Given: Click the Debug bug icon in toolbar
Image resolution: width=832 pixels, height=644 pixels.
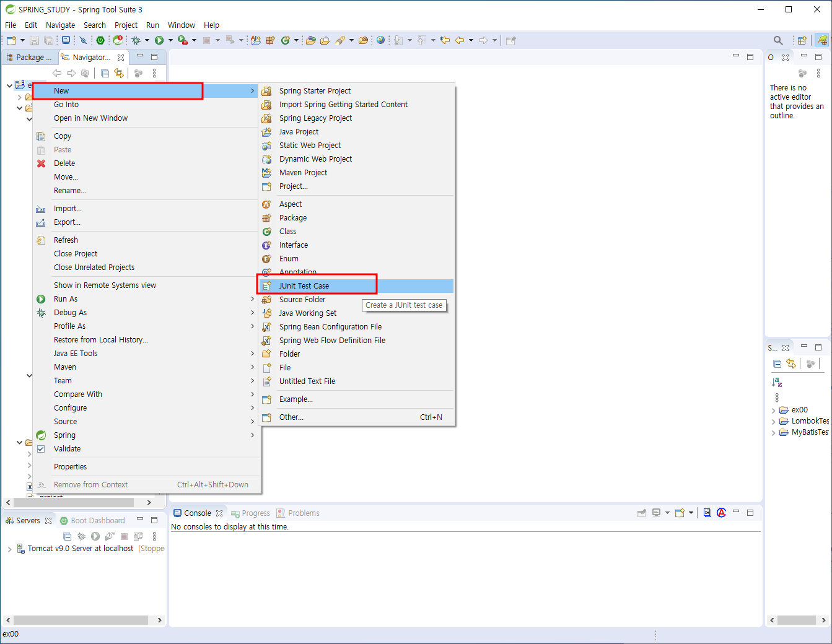Looking at the screenshot, I should [x=136, y=40].
